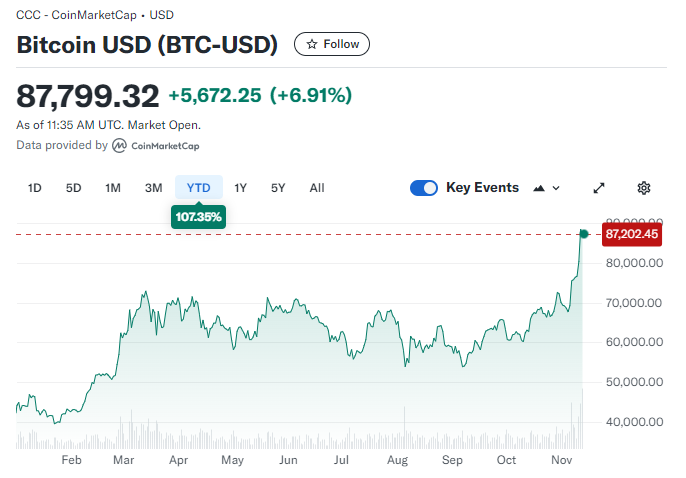Click the mountain chart style icon
This screenshot has height=478, width=686.
[x=541, y=188]
